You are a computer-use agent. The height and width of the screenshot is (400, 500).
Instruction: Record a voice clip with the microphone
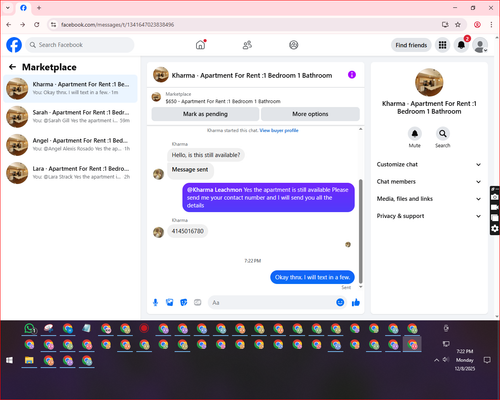click(x=155, y=302)
